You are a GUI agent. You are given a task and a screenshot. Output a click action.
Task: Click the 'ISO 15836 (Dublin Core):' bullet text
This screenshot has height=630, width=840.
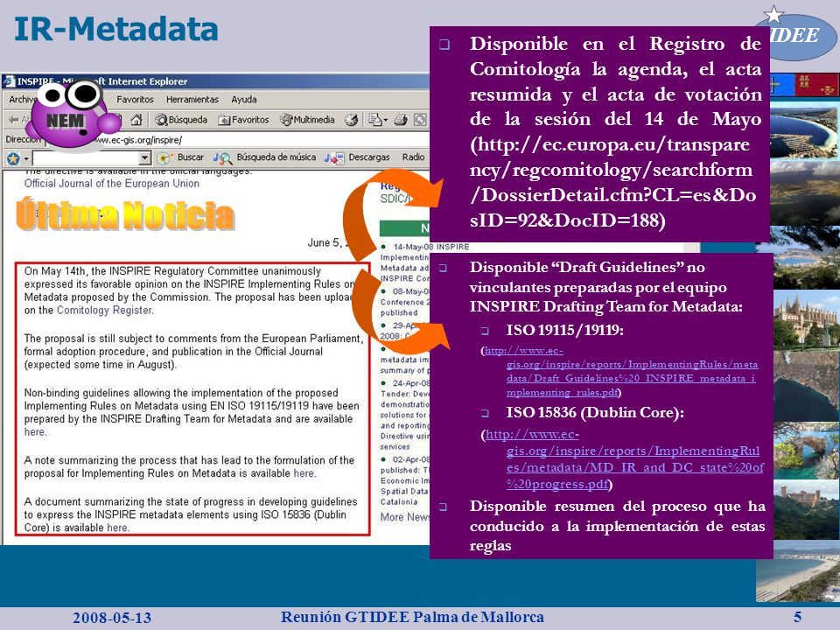click(595, 412)
